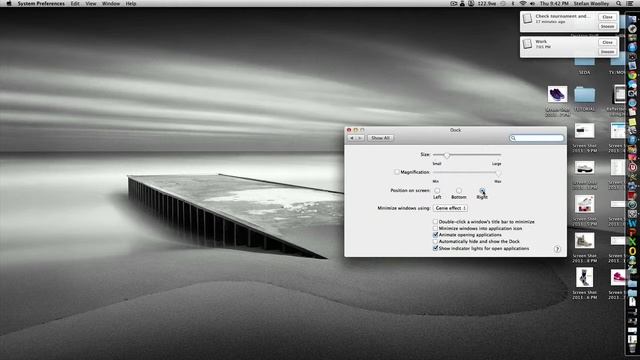Click the preferences search field
Viewport: 640px width, 360px height.
click(536, 138)
